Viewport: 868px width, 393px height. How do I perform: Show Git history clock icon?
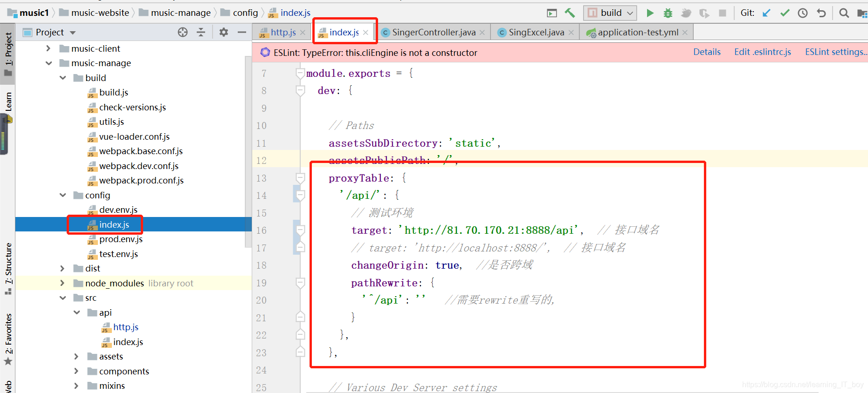pyautogui.click(x=803, y=13)
